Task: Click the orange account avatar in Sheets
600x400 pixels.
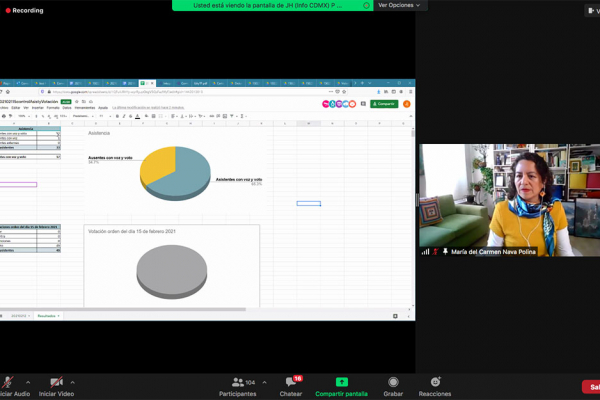Action: (x=407, y=104)
